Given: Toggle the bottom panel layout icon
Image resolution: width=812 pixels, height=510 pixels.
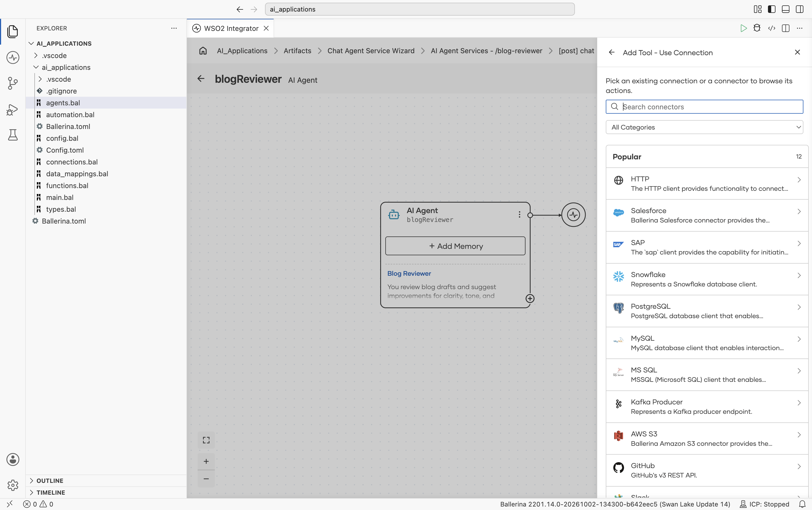Looking at the screenshot, I should click(x=786, y=9).
